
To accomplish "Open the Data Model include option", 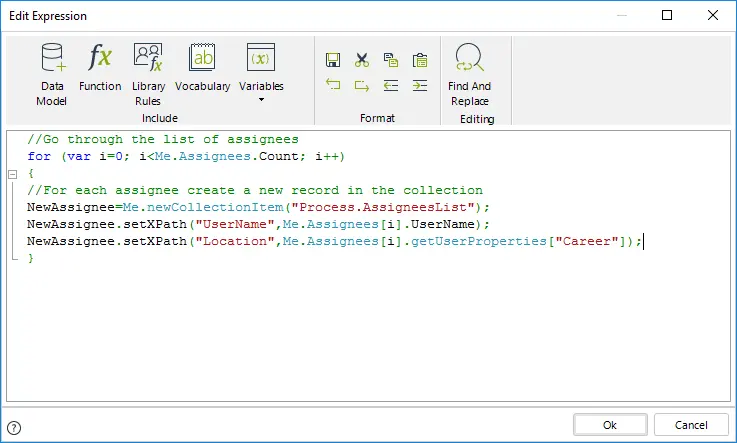I will [52, 75].
